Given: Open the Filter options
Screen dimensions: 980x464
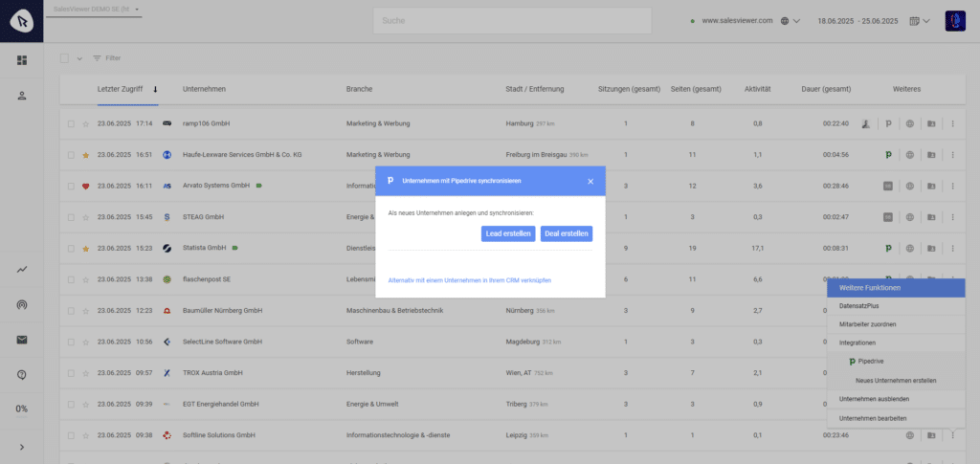Looking at the screenshot, I should pos(107,58).
